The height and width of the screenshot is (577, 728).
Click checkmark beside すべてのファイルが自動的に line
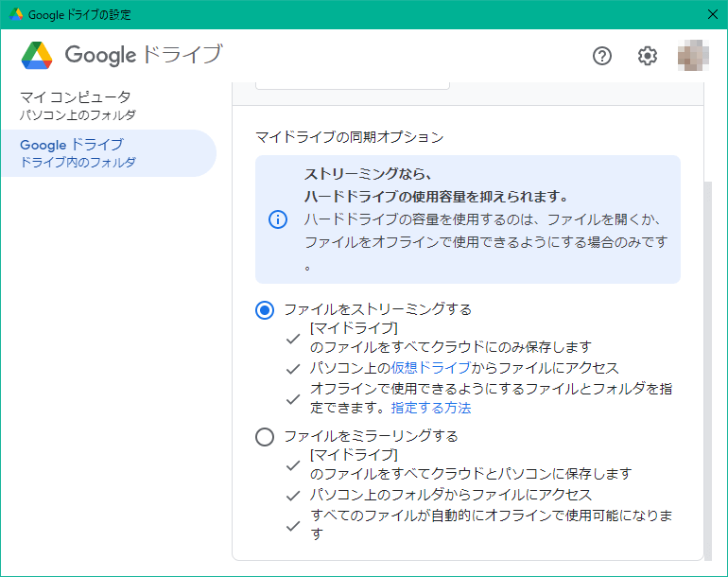(294, 525)
